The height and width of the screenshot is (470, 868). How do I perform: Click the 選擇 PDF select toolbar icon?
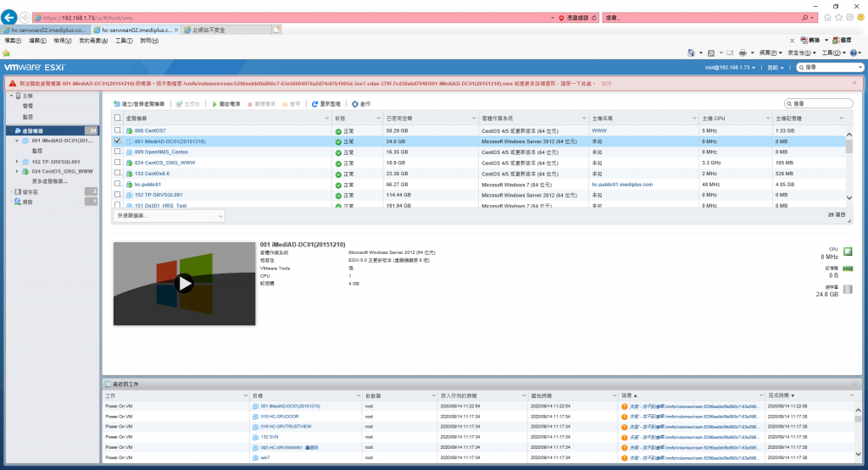(842, 41)
